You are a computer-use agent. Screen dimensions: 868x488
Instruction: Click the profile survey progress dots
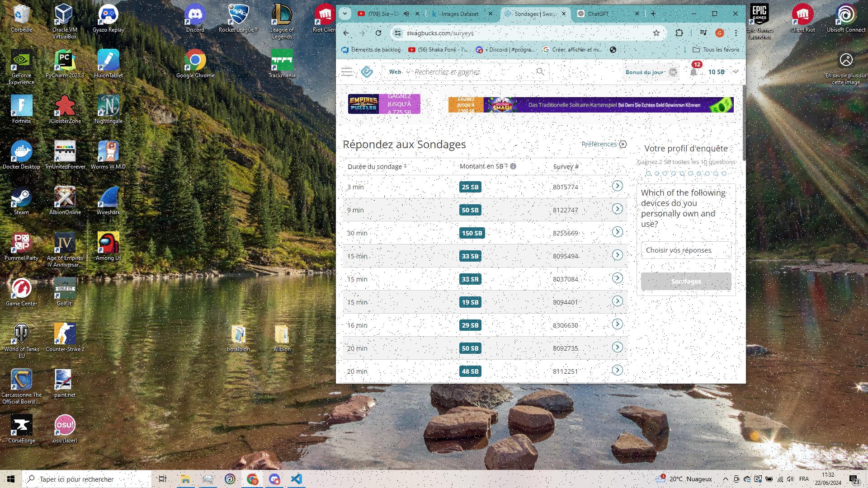[685, 174]
